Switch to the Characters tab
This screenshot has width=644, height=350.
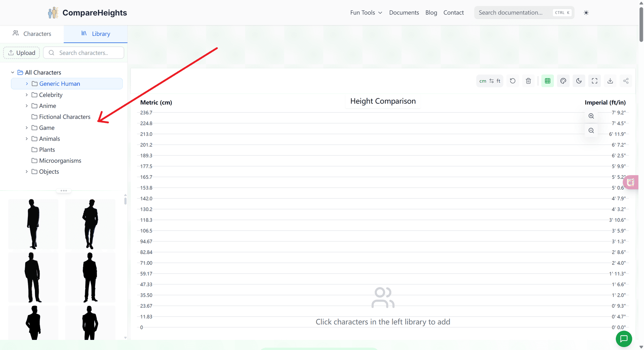pyautogui.click(x=32, y=34)
